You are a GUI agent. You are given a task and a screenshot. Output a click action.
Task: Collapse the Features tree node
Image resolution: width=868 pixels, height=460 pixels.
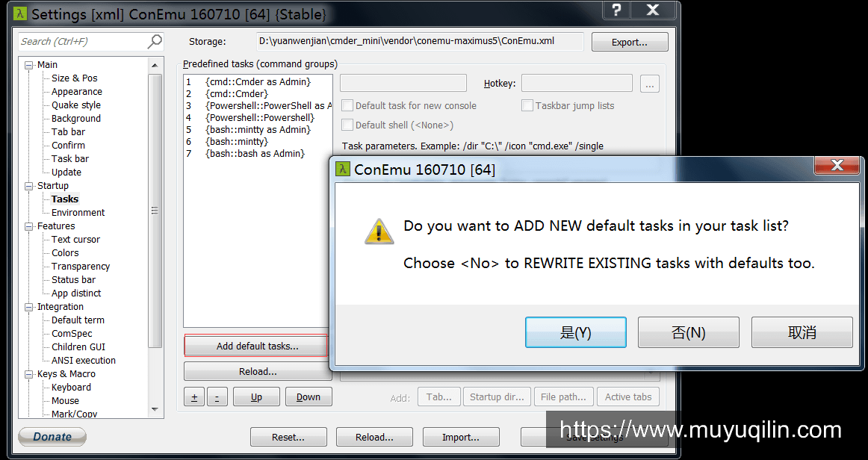click(29, 226)
